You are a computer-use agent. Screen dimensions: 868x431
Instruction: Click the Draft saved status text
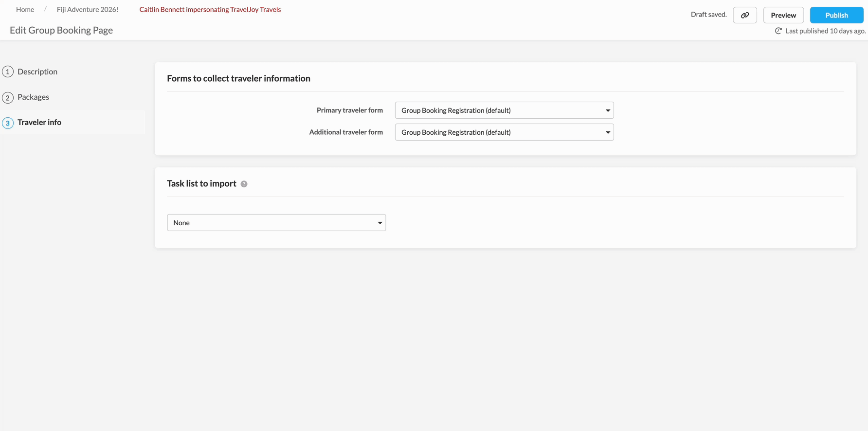click(708, 15)
